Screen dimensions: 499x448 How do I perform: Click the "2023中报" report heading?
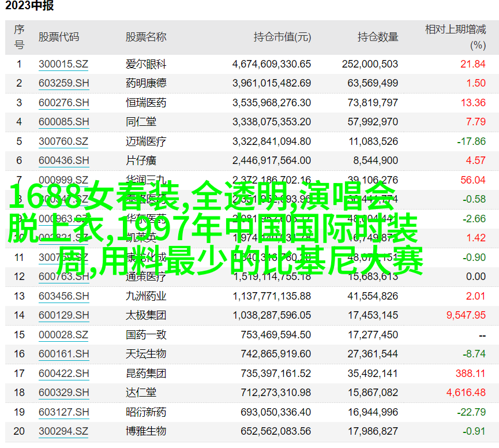tap(29, 5)
